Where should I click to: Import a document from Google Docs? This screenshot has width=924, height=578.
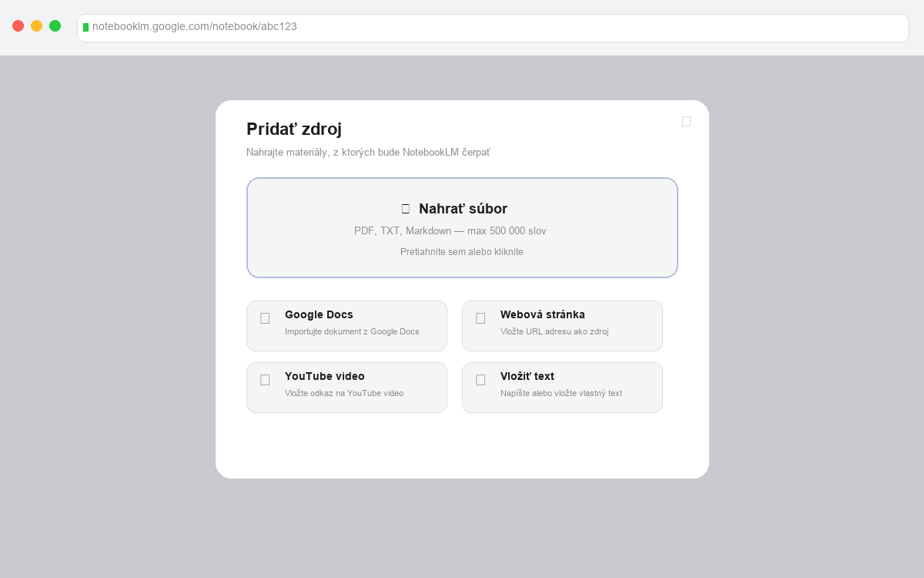pyautogui.click(x=346, y=325)
